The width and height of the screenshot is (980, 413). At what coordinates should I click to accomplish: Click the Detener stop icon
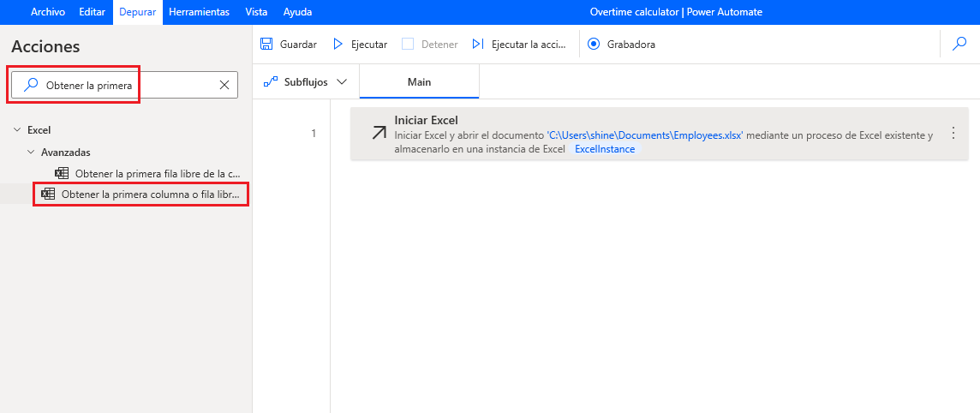coord(408,45)
